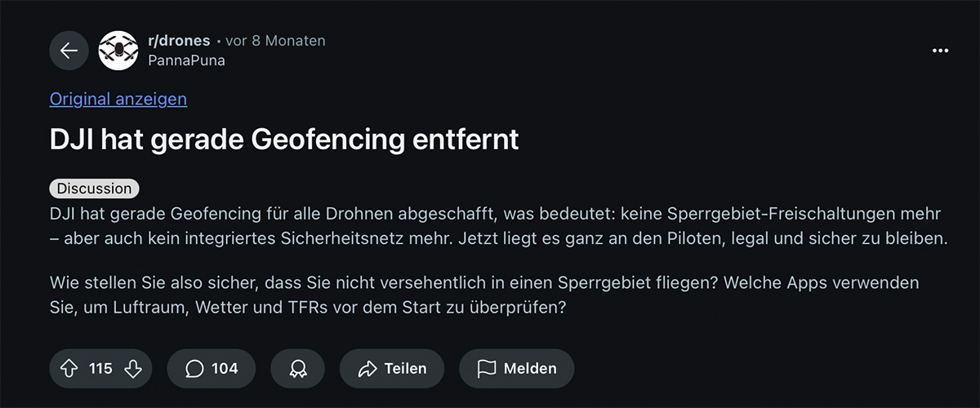This screenshot has height=408, width=980.
Task: Click the back arrow button
Action: [69, 51]
